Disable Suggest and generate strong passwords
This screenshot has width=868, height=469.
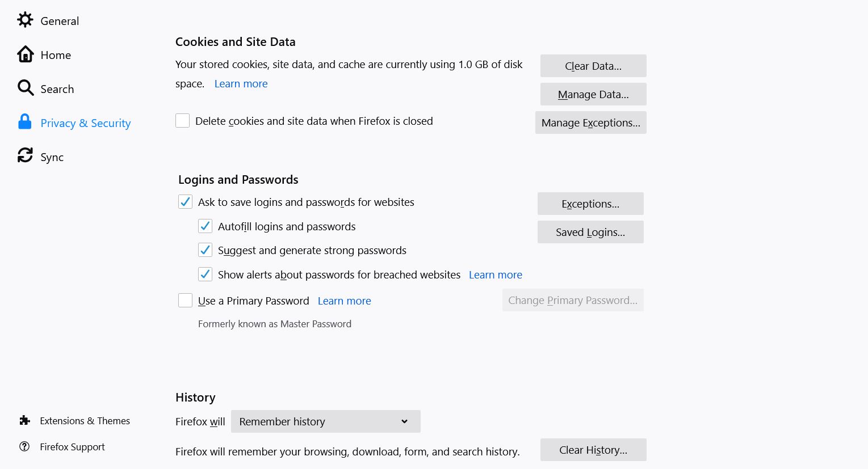(x=205, y=250)
